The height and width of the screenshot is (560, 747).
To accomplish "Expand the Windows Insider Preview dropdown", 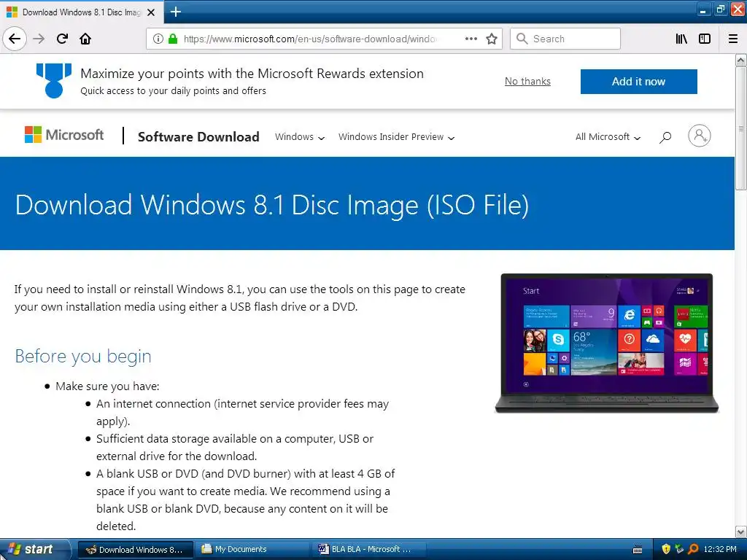I will coord(396,136).
